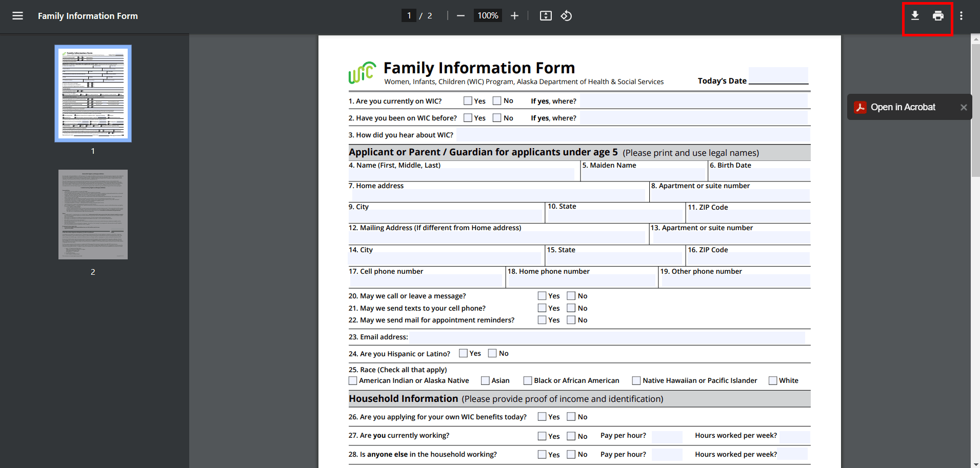Click the How did you hear field
980x468 pixels.
coord(633,135)
